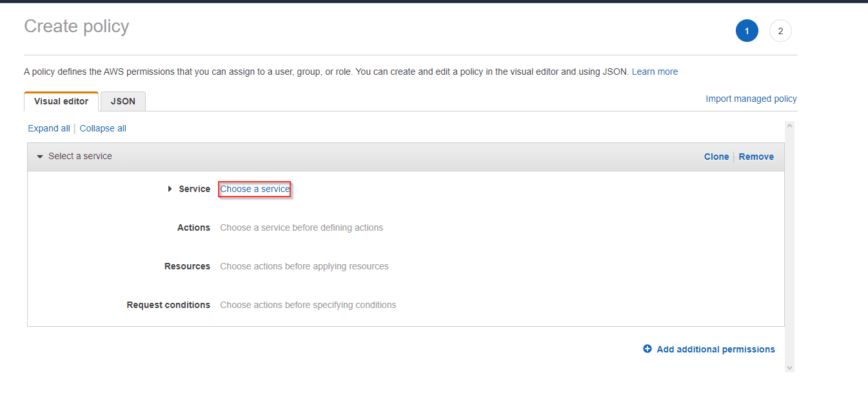Viewport: 868px width, 395px height.
Task: Expand the Service row triangle
Action: 170,189
